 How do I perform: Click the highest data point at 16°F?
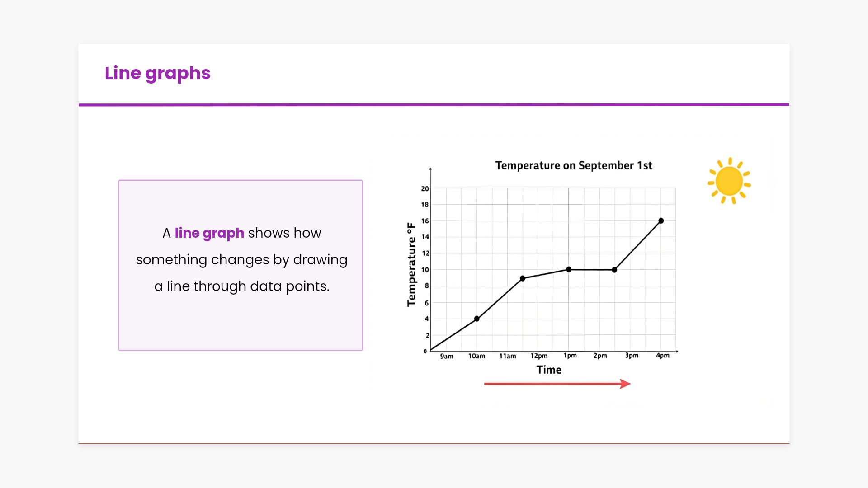tap(661, 221)
